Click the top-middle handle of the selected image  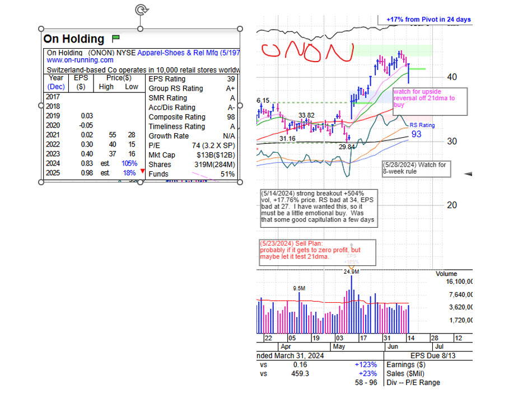click(x=141, y=29)
